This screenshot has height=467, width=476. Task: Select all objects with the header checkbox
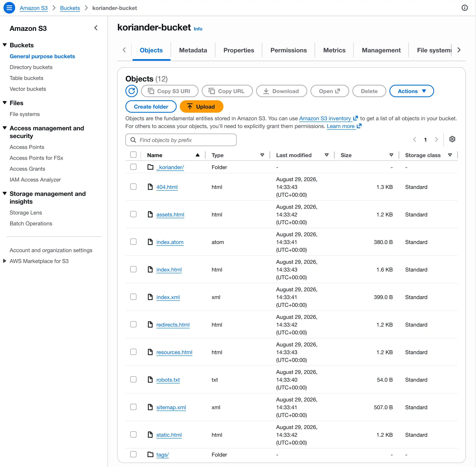pos(133,155)
